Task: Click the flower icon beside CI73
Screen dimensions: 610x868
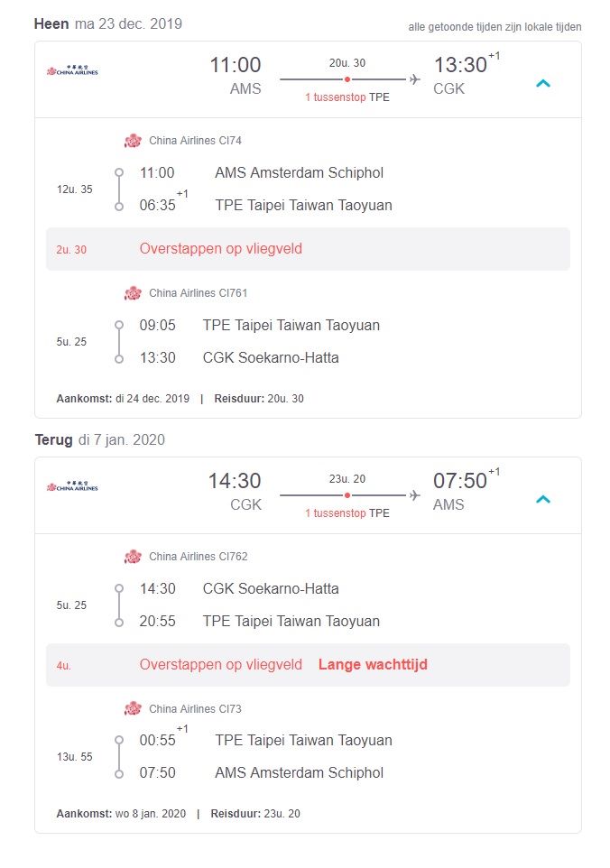Action: (x=133, y=708)
